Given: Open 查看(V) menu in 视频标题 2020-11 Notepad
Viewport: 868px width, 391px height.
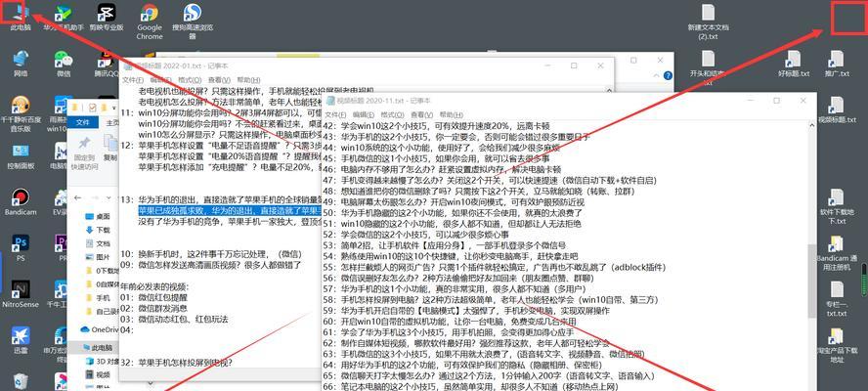Looking at the screenshot, I should (421, 114).
